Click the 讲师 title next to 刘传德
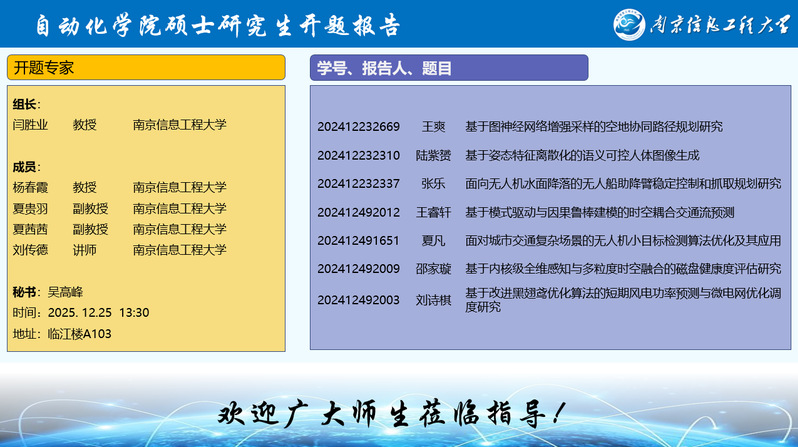Screen dimensions: 798x447 pos(85,249)
